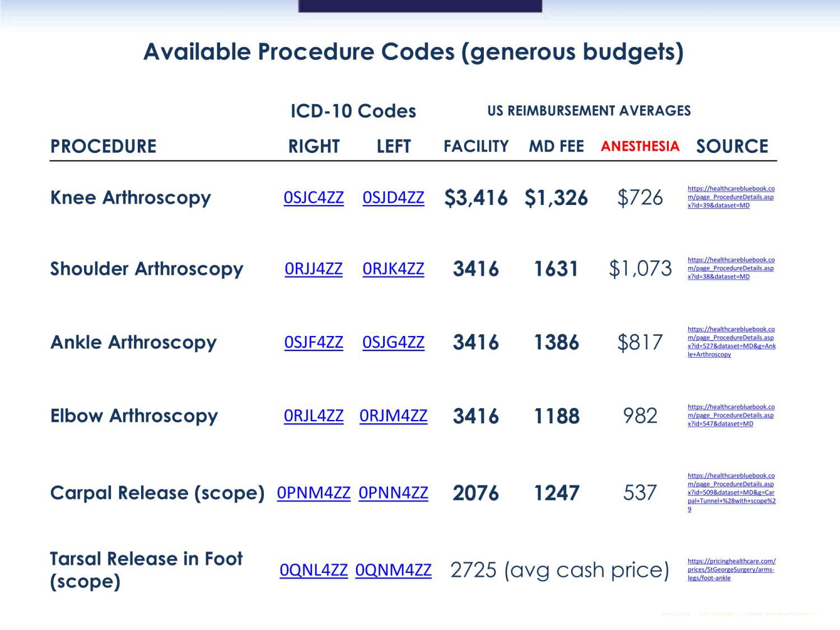
Task: Click the slide title Available Procedure Codes
Action: point(413,52)
